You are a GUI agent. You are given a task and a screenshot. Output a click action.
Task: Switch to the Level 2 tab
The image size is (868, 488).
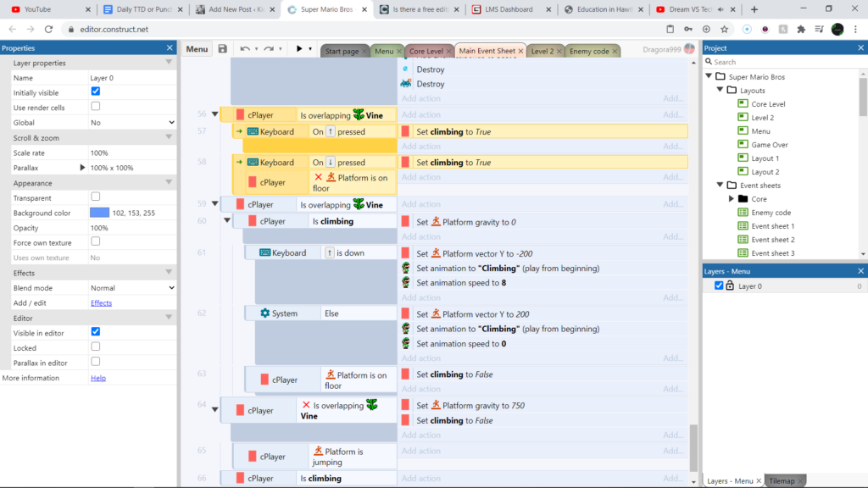[542, 51]
